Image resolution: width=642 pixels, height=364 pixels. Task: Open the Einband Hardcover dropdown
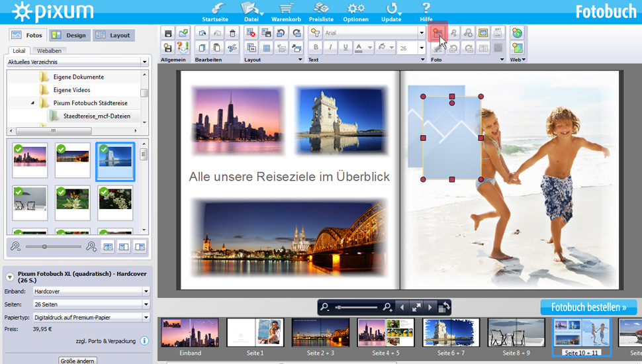click(146, 291)
